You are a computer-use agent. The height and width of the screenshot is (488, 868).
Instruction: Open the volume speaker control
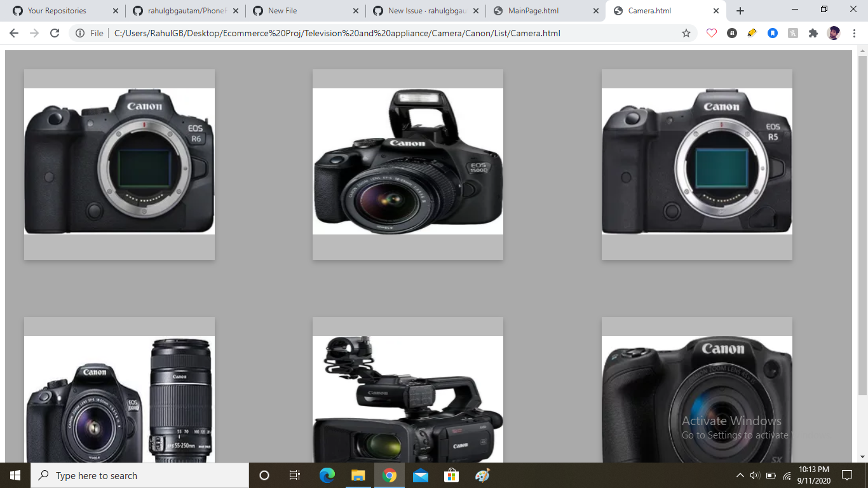pyautogui.click(x=755, y=475)
